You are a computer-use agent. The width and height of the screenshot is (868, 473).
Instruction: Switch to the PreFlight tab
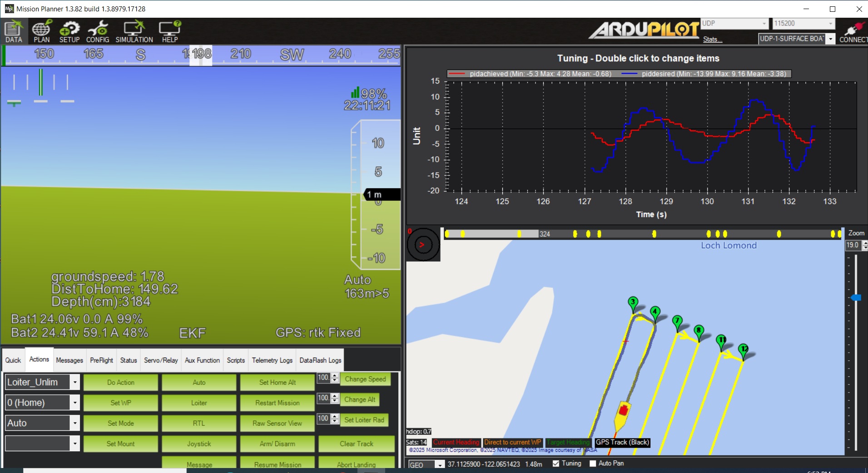[x=101, y=360]
